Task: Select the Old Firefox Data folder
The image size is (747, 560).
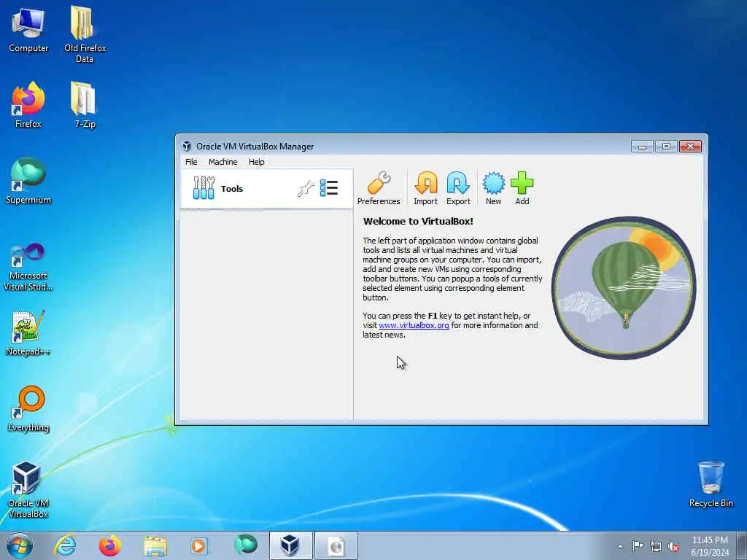Action: [x=85, y=34]
